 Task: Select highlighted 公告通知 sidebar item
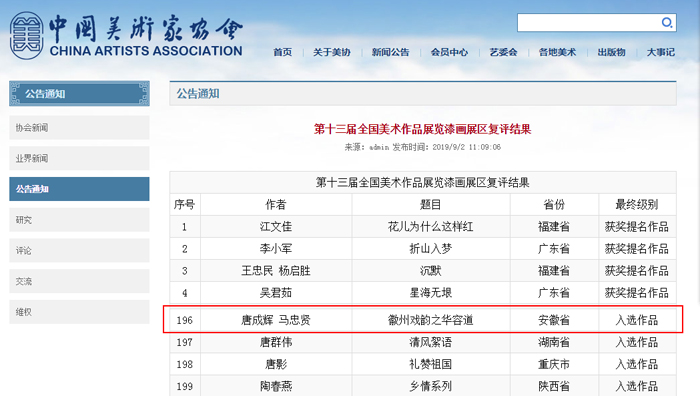[x=79, y=189]
